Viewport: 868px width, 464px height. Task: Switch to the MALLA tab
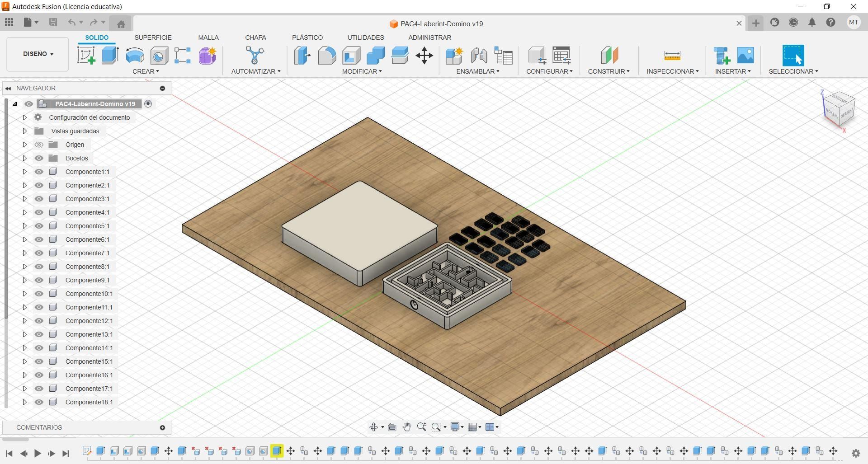click(208, 37)
